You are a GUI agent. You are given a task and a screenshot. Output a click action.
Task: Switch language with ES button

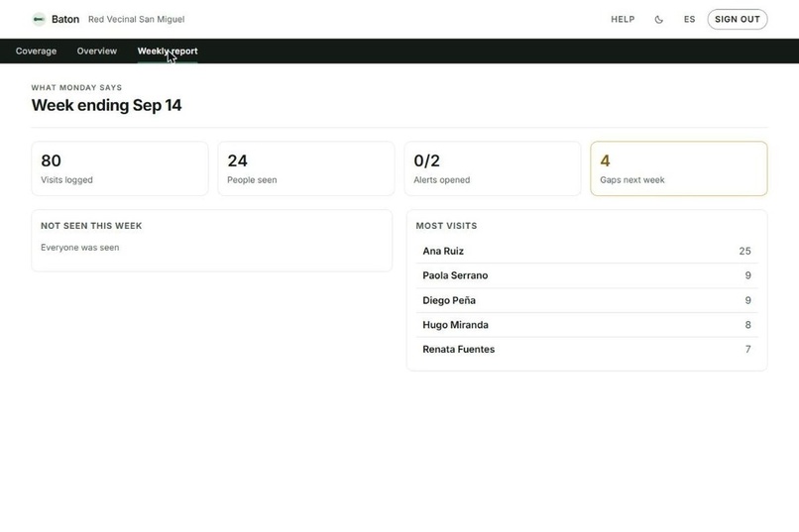coord(689,20)
